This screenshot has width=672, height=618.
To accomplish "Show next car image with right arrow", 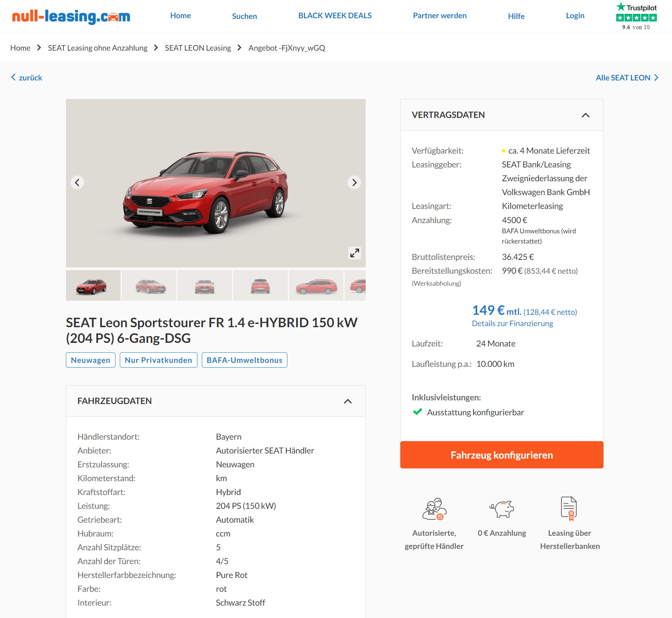I will tap(354, 182).
